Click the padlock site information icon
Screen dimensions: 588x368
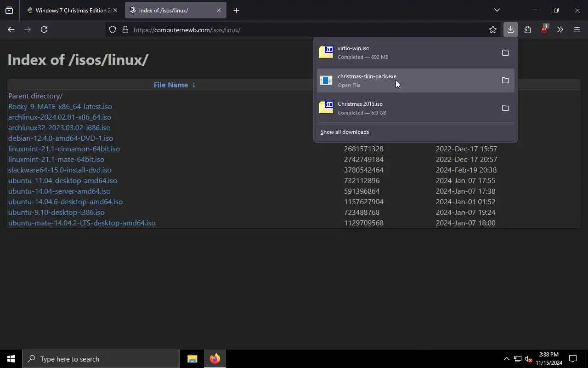tap(125, 30)
